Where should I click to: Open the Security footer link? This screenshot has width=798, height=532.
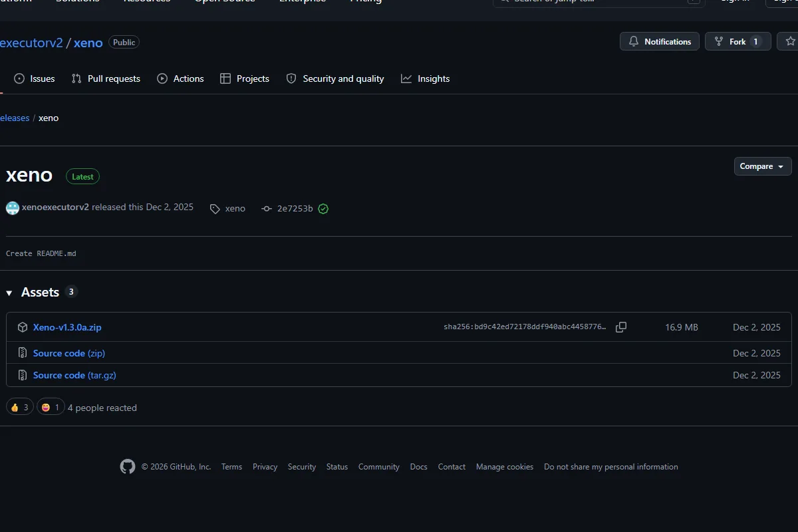coord(302,467)
